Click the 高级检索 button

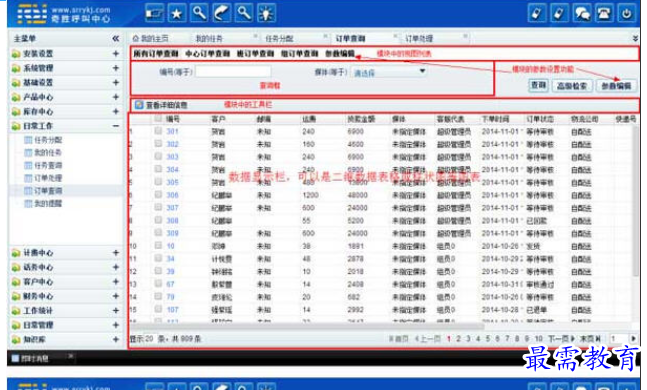point(571,85)
